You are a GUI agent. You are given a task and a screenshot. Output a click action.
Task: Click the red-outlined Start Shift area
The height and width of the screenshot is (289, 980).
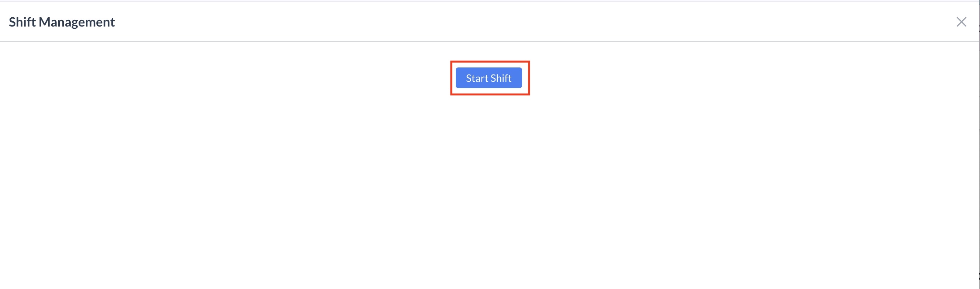[x=490, y=78]
